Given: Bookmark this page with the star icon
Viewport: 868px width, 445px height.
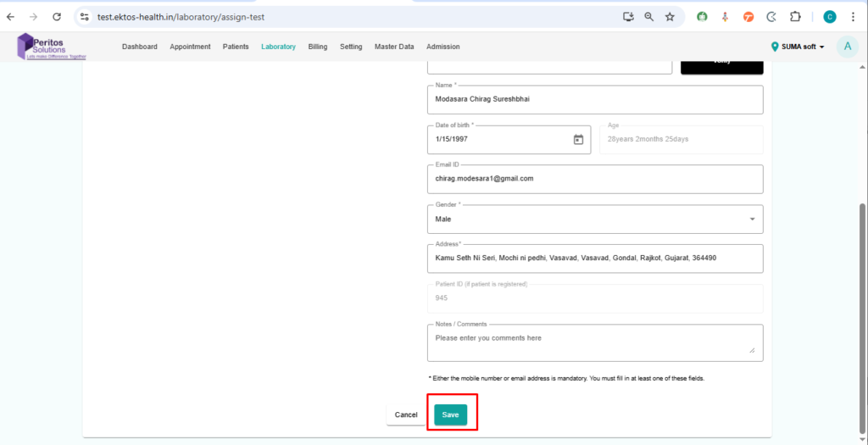Looking at the screenshot, I should pos(670,17).
